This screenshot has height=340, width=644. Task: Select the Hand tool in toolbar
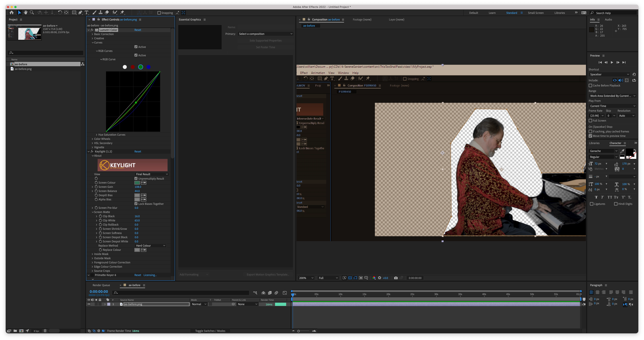coord(25,12)
